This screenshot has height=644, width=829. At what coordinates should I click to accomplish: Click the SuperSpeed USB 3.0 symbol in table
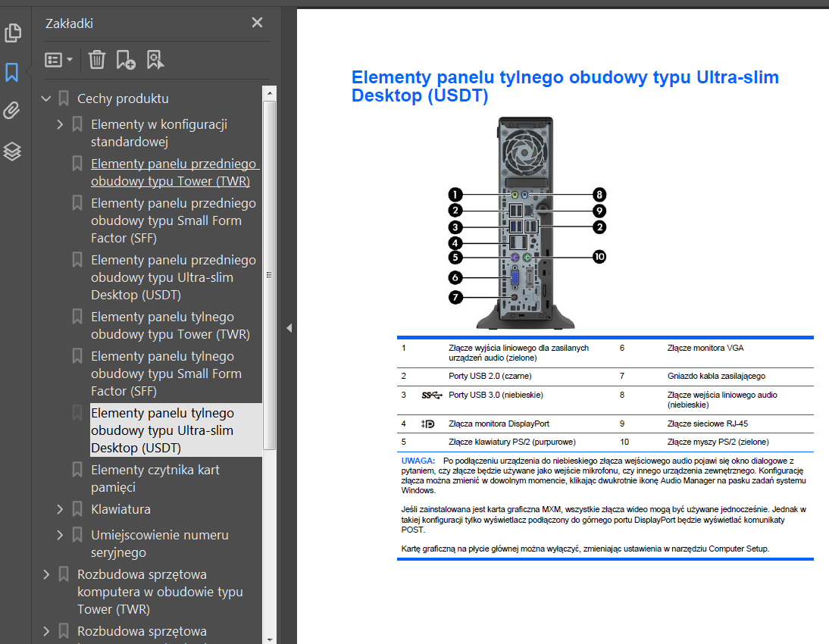pos(431,395)
